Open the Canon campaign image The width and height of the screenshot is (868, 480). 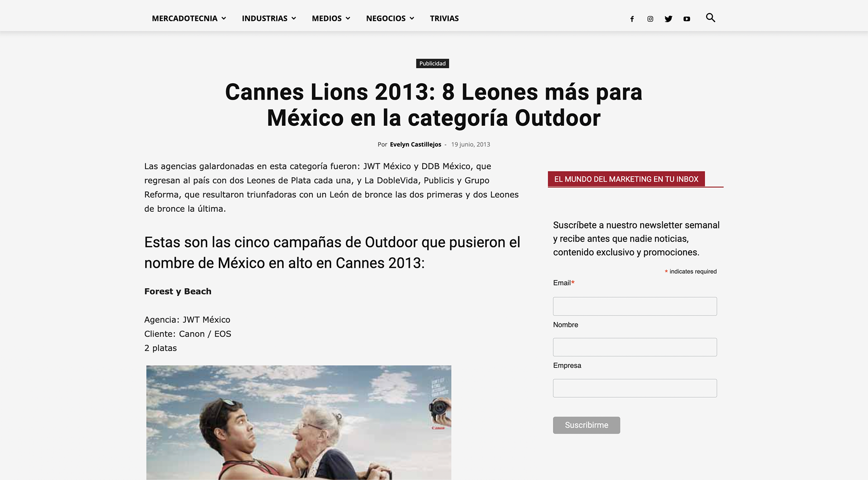pyautogui.click(x=299, y=423)
